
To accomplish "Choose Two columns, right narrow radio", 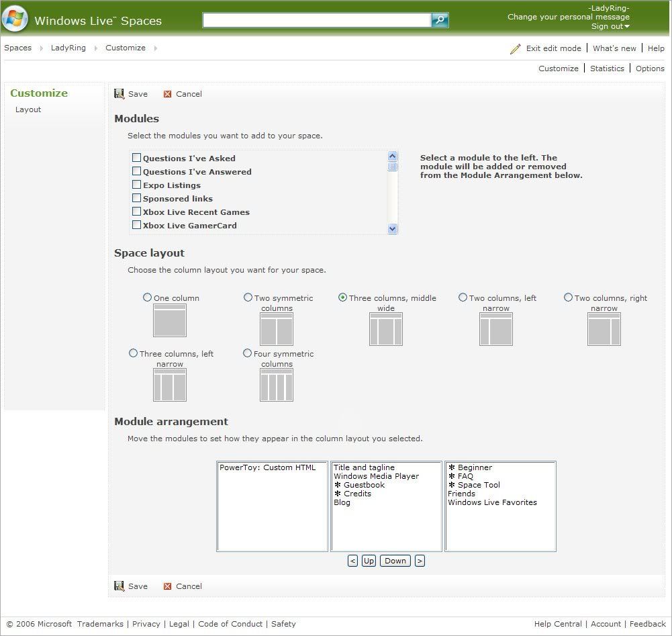I will (568, 298).
